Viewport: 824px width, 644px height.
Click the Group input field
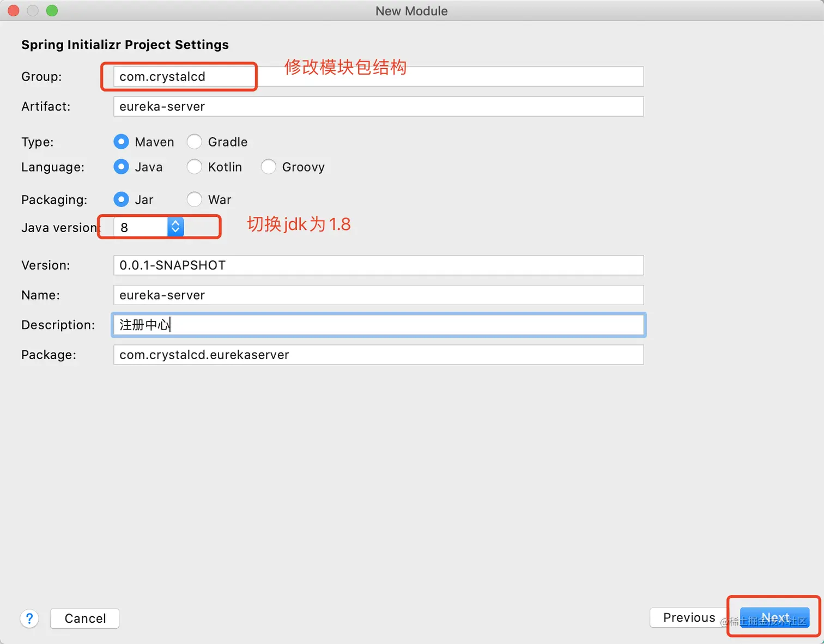378,76
